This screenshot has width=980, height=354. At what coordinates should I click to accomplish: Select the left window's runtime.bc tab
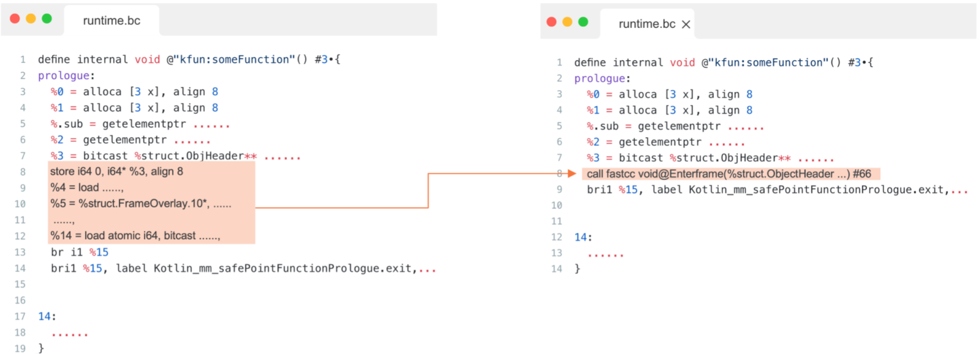[111, 21]
